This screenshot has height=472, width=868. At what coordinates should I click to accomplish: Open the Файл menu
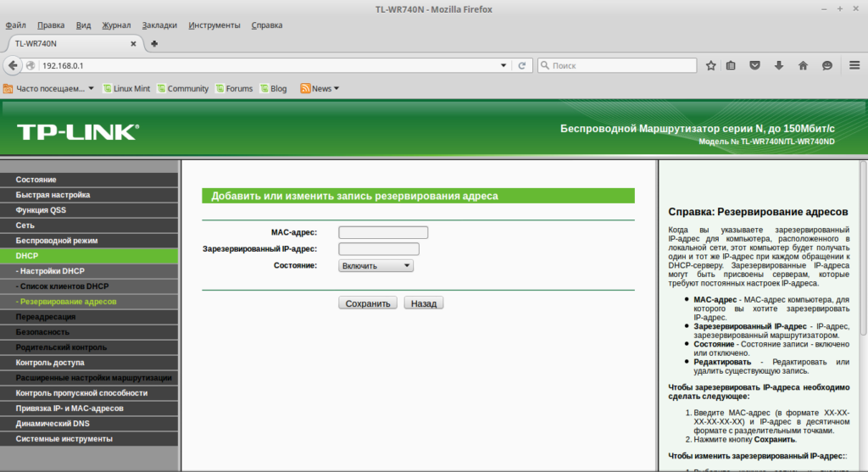[16, 25]
